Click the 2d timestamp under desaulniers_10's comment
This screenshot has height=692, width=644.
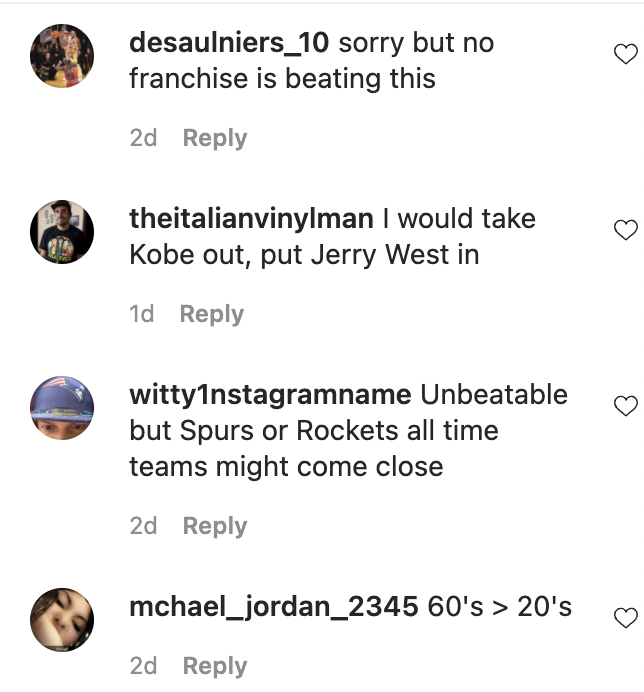pyautogui.click(x=143, y=138)
